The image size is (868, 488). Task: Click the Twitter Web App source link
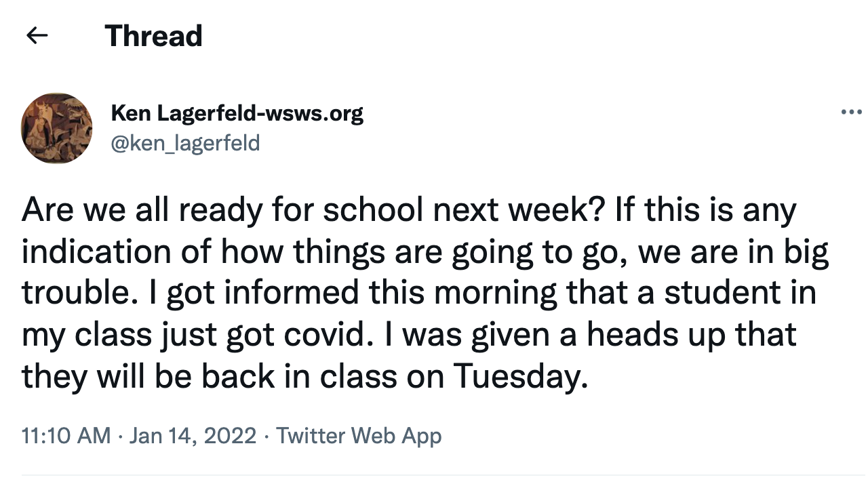[359, 435]
